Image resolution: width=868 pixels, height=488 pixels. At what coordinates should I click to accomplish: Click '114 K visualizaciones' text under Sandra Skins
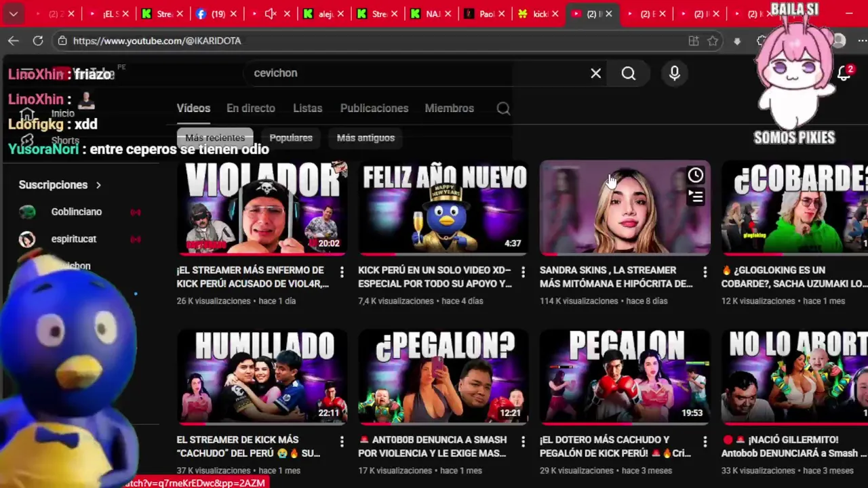(x=579, y=301)
